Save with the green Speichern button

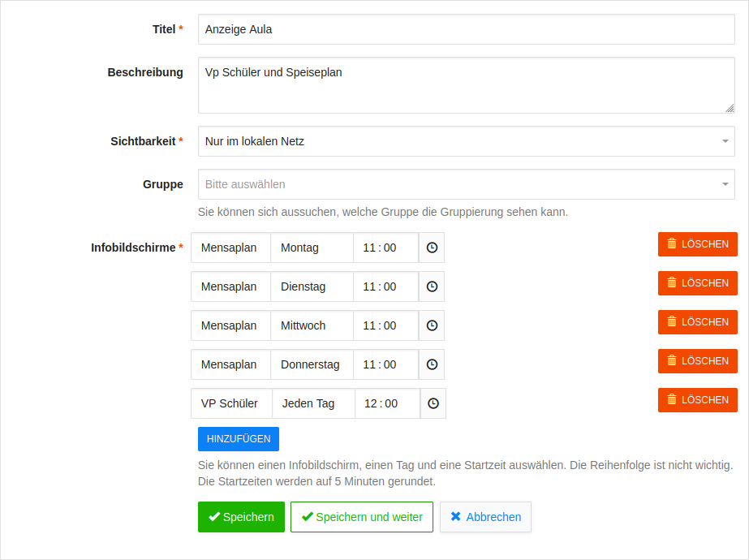click(241, 517)
